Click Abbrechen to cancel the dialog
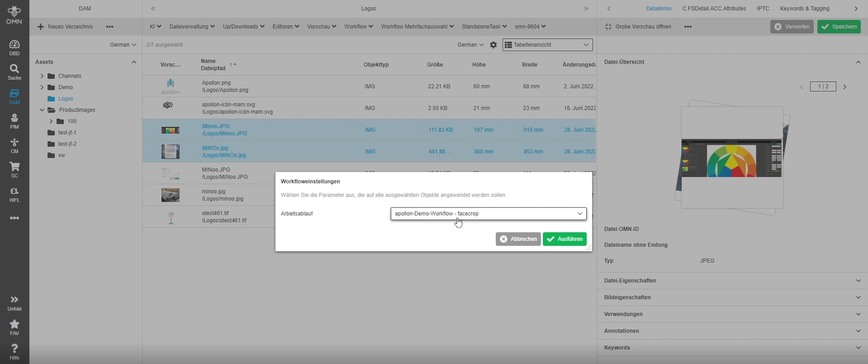Viewport: 868px width, 364px height. coord(518,239)
